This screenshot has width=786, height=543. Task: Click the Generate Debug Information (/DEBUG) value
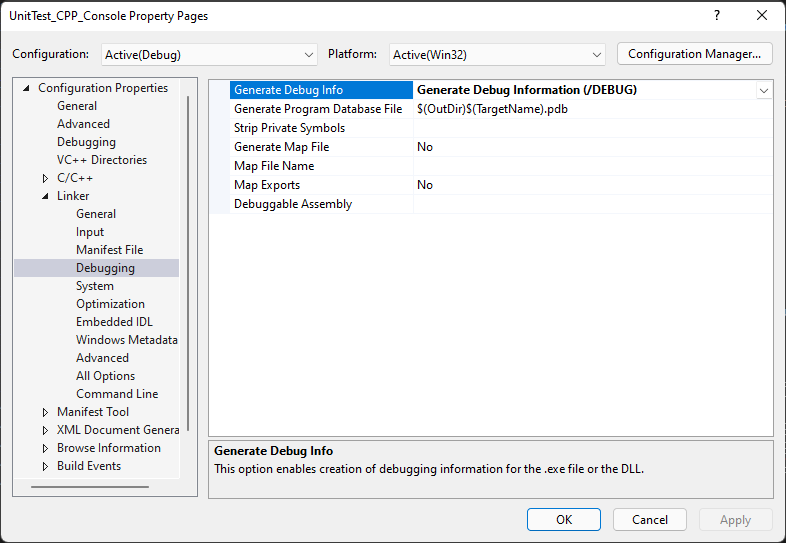(x=527, y=90)
